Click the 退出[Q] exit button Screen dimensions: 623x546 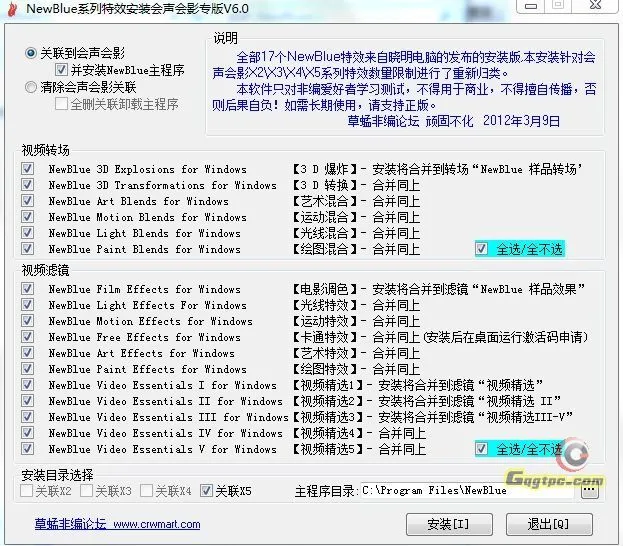click(549, 525)
